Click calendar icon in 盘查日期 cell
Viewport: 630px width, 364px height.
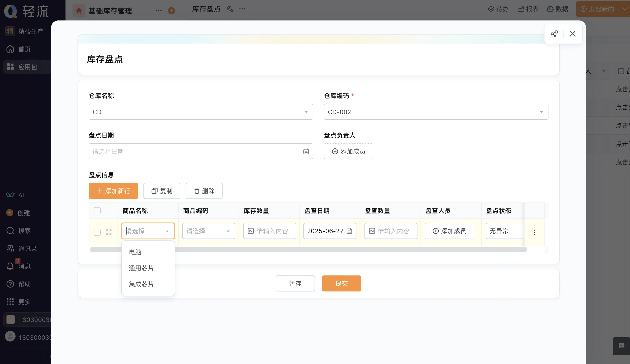click(x=349, y=231)
